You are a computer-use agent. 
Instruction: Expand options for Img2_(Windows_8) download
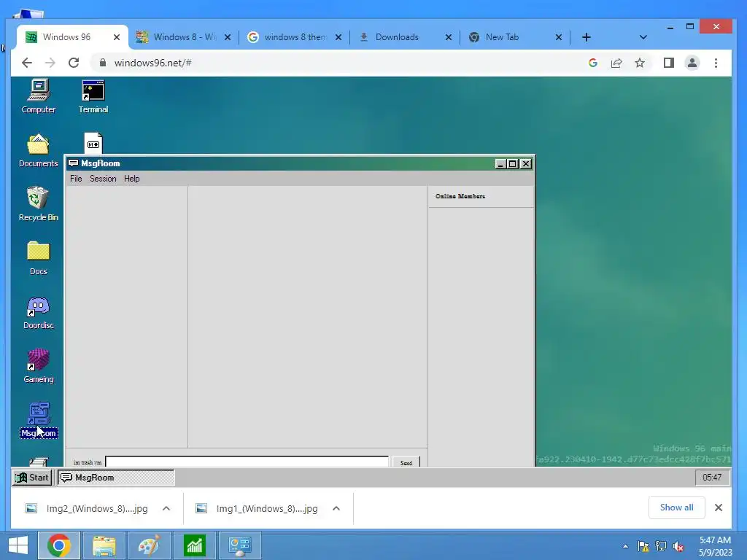pos(166,508)
